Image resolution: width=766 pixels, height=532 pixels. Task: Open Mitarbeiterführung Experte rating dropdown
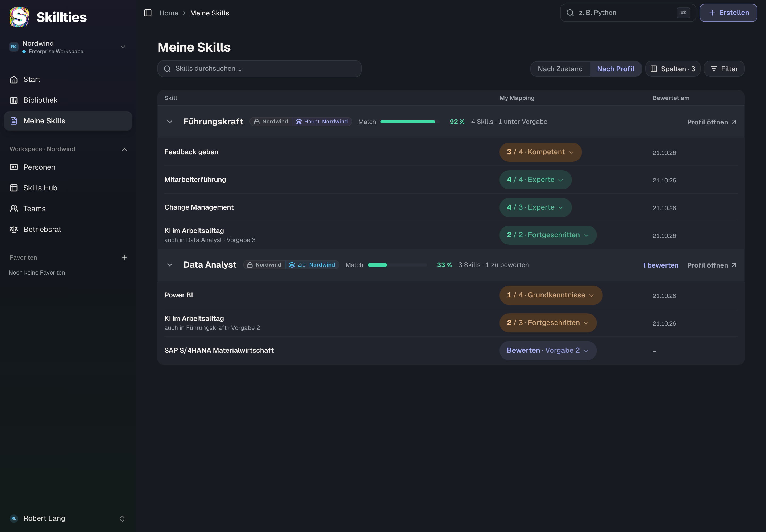click(535, 180)
